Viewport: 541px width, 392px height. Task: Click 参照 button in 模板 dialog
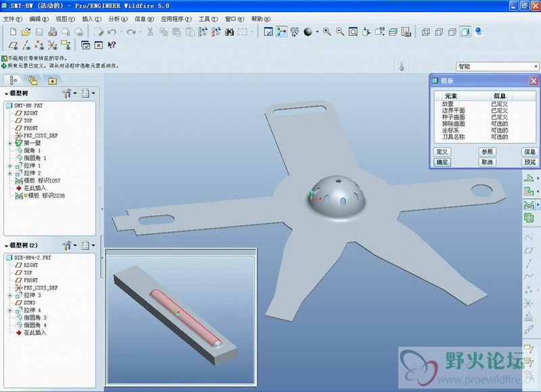click(x=487, y=151)
